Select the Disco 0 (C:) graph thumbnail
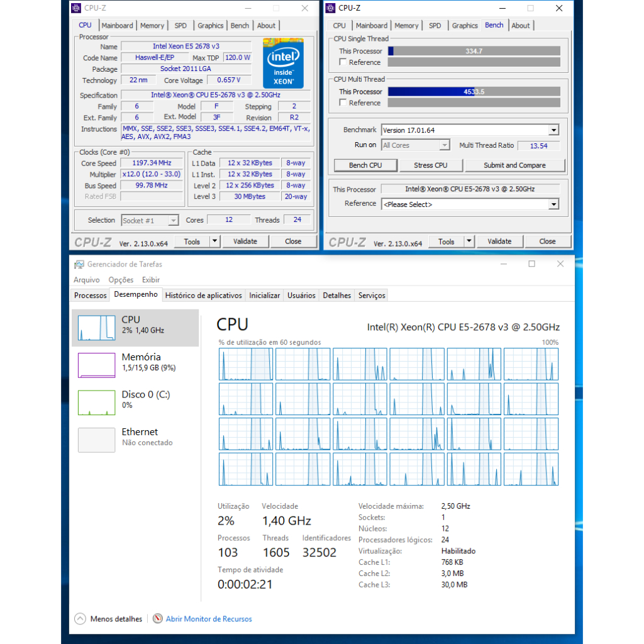The image size is (644, 644). pyautogui.click(x=96, y=402)
